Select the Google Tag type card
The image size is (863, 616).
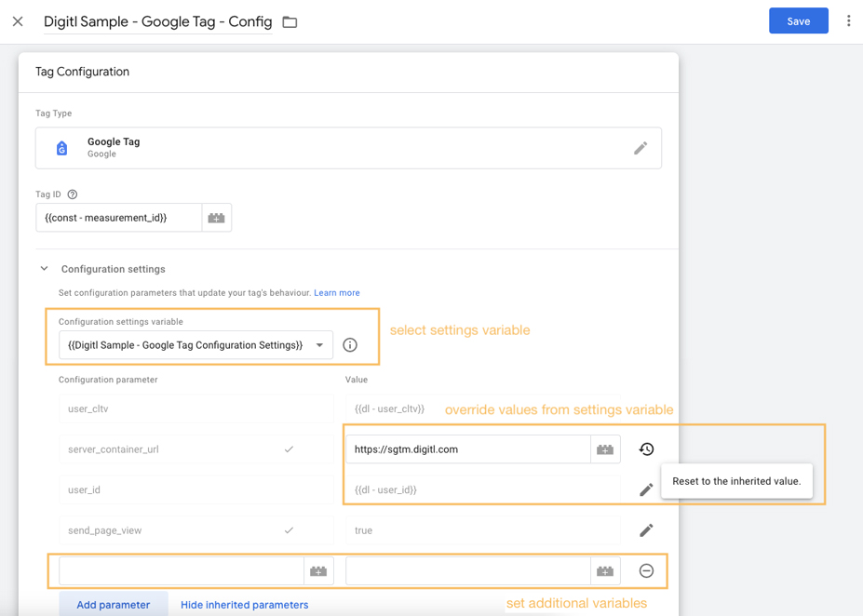tap(348, 148)
